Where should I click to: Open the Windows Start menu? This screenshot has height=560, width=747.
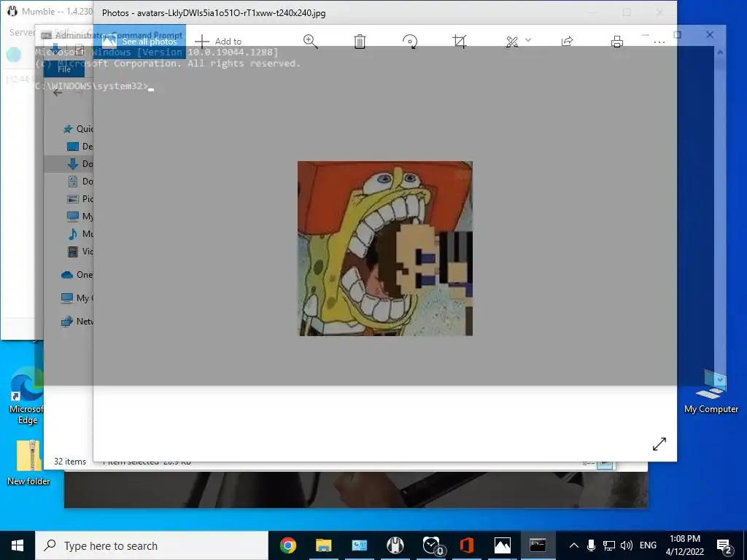18,545
